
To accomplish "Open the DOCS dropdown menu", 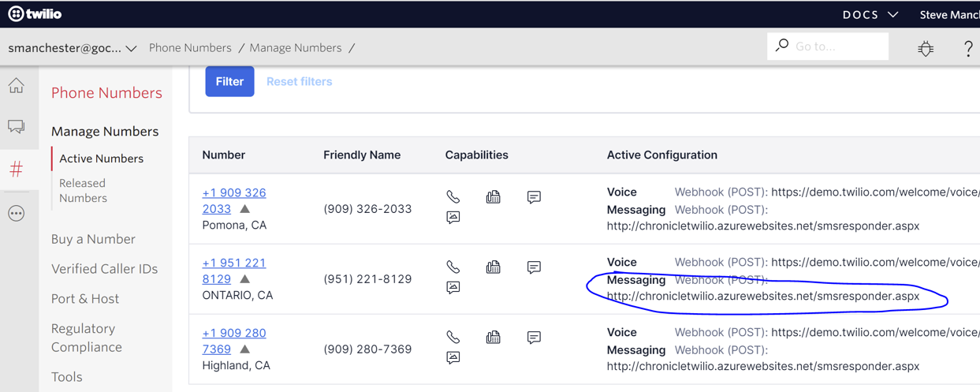I will coord(870,15).
